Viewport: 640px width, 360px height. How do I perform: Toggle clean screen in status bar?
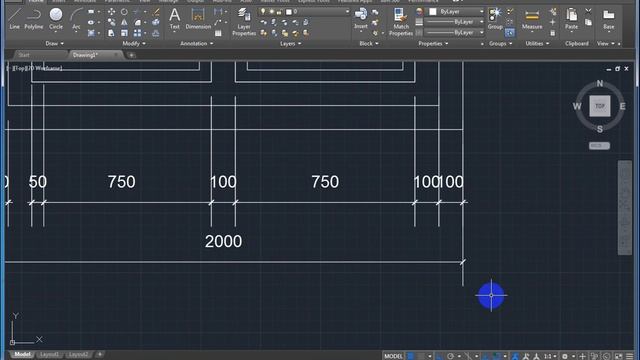point(619,356)
